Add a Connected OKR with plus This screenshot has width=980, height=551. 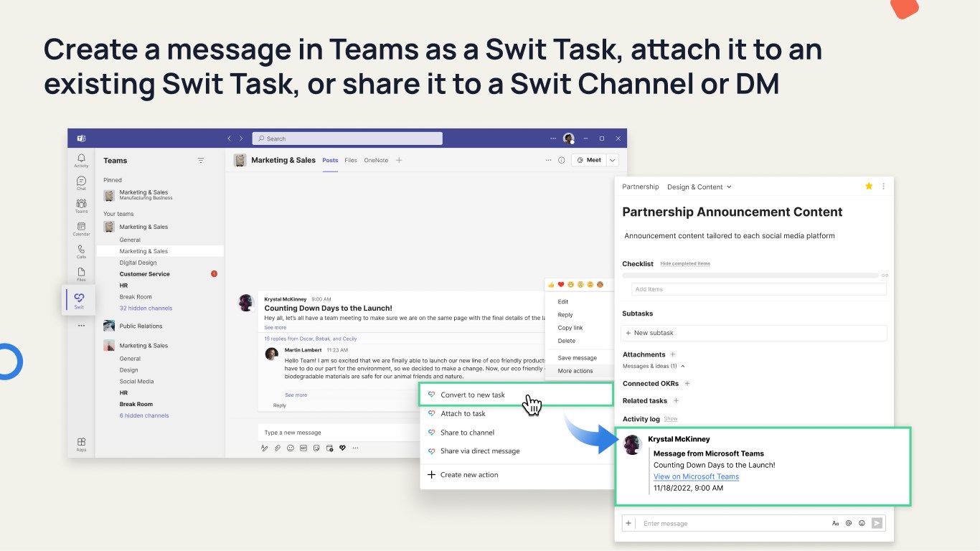687,384
